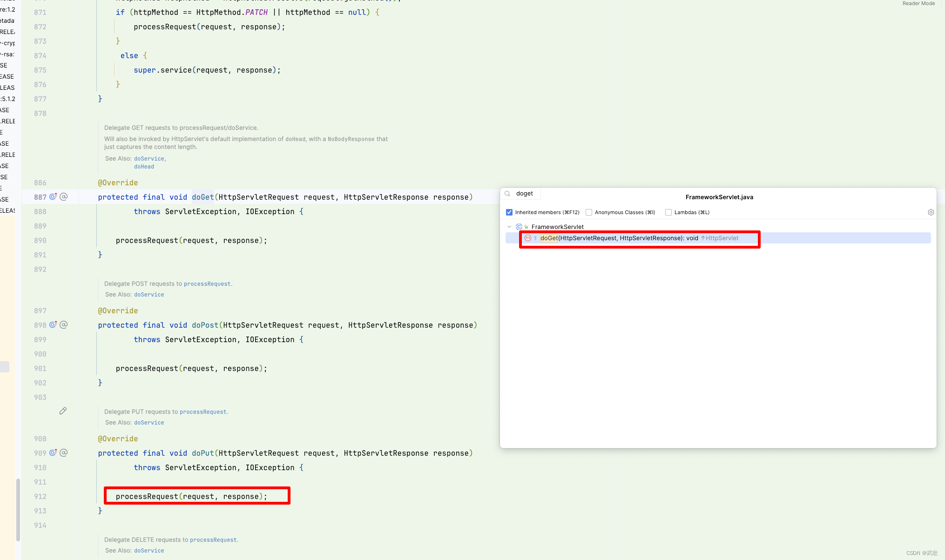Toggle Lambdas checkbox
The width and height of the screenshot is (945, 560).
(x=668, y=212)
